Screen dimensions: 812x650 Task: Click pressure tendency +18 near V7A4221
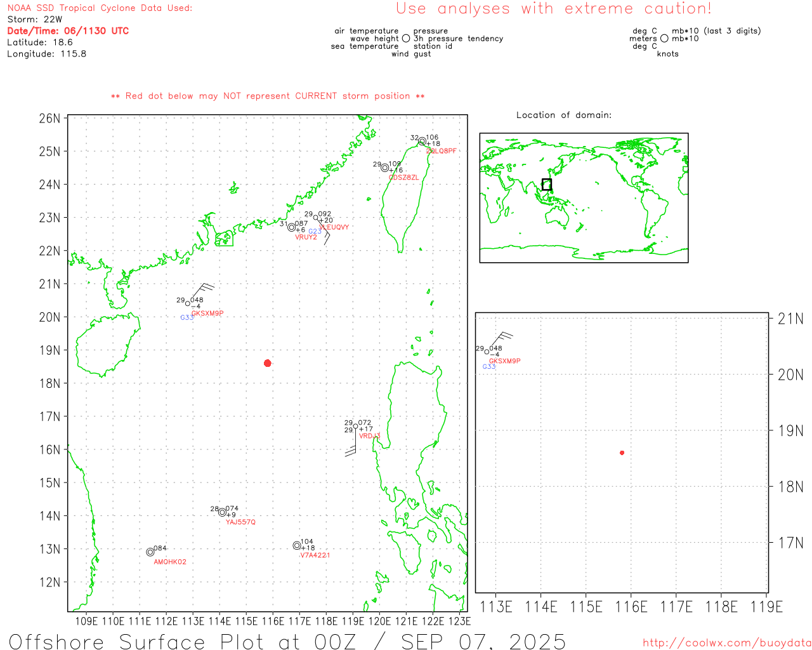pos(308,548)
